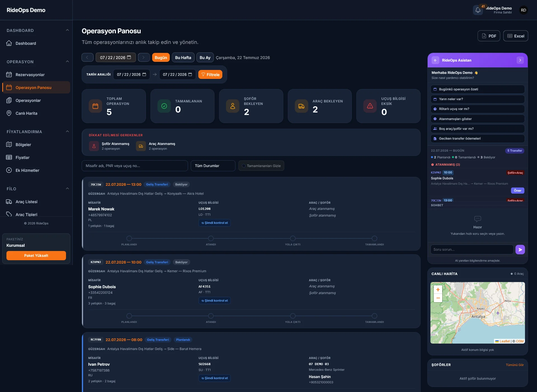Ask assistant Yarın neler var?

477,99
